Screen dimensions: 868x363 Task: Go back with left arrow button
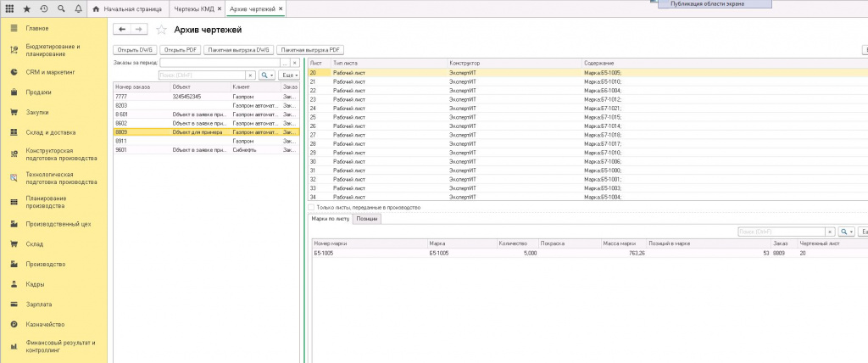tap(122, 30)
